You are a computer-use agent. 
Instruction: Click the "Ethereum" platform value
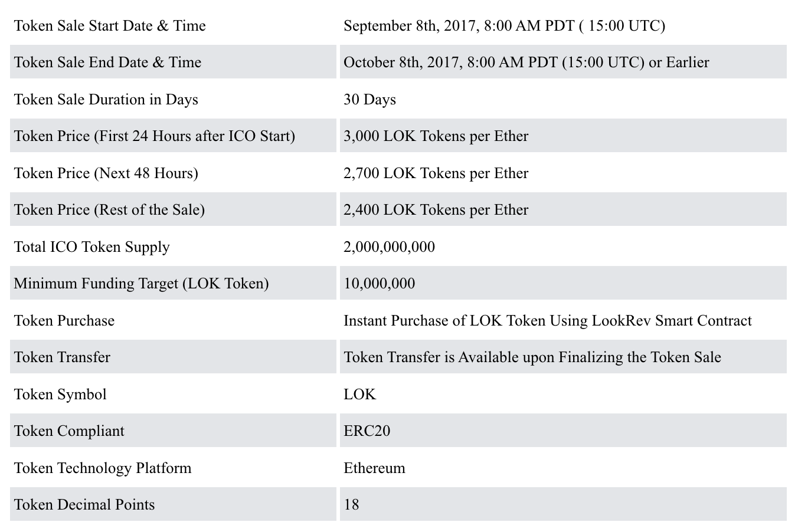tap(374, 468)
